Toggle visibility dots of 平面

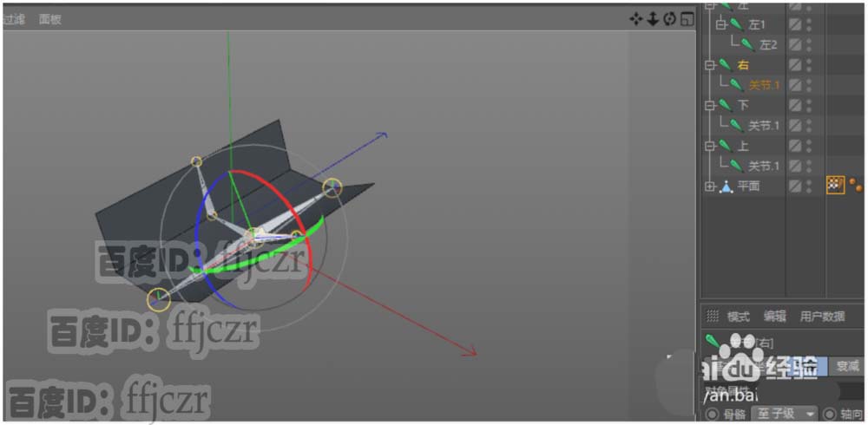tap(809, 186)
